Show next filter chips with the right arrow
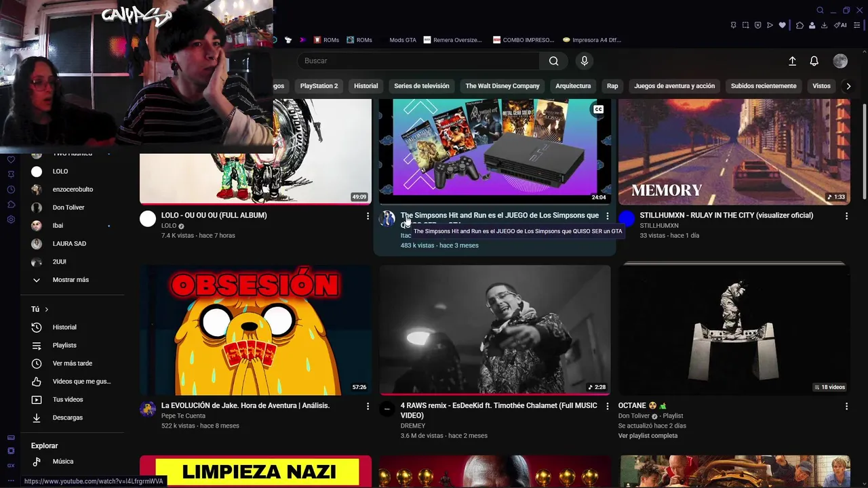This screenshot has width=868, height=488. [x=848, y=86]
